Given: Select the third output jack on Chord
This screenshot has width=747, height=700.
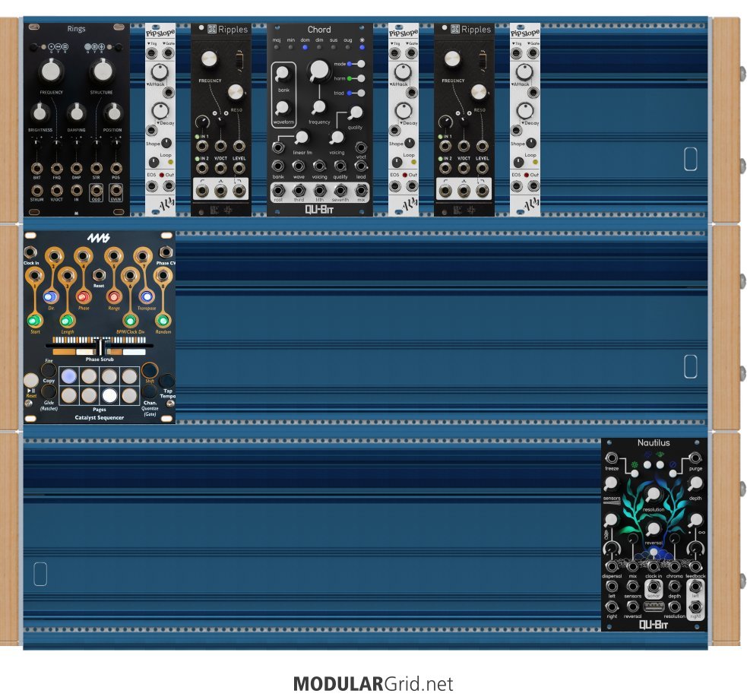Looking at the screenshot, I should pyautogui.click(x=299, y=190).
